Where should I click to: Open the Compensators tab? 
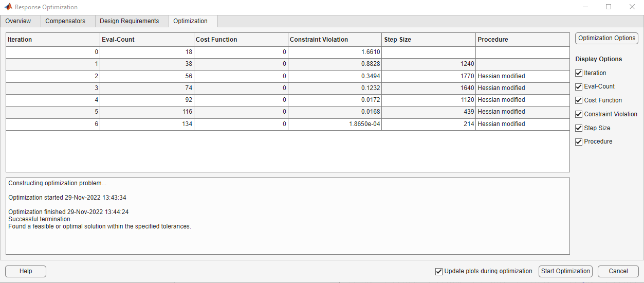coord(65,21)
